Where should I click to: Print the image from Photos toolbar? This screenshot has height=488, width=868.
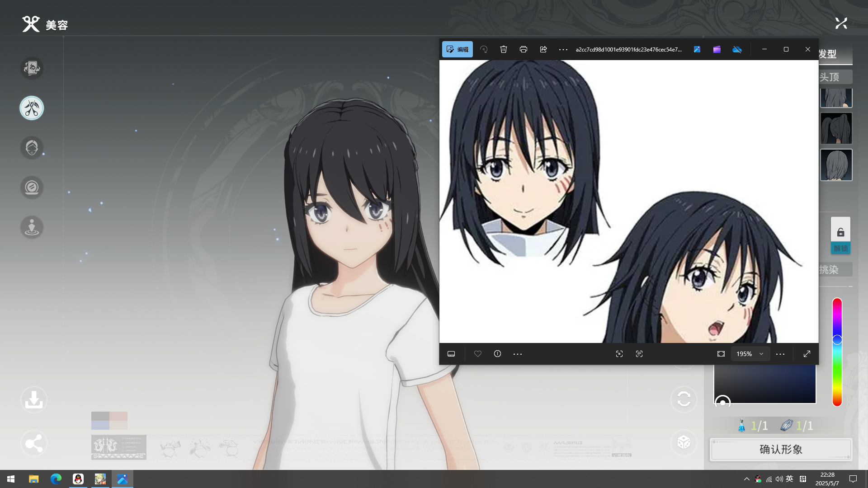(x=524, y=49)
